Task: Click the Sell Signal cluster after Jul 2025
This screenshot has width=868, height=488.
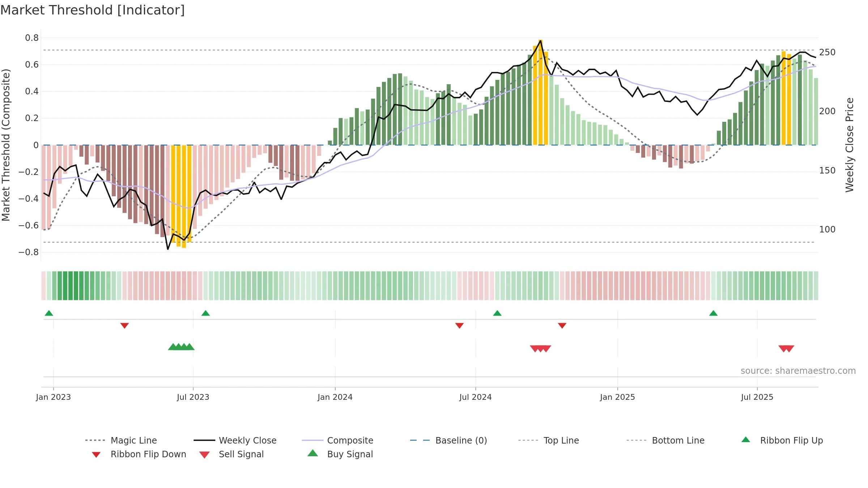Action: click(x=786, y=348)
